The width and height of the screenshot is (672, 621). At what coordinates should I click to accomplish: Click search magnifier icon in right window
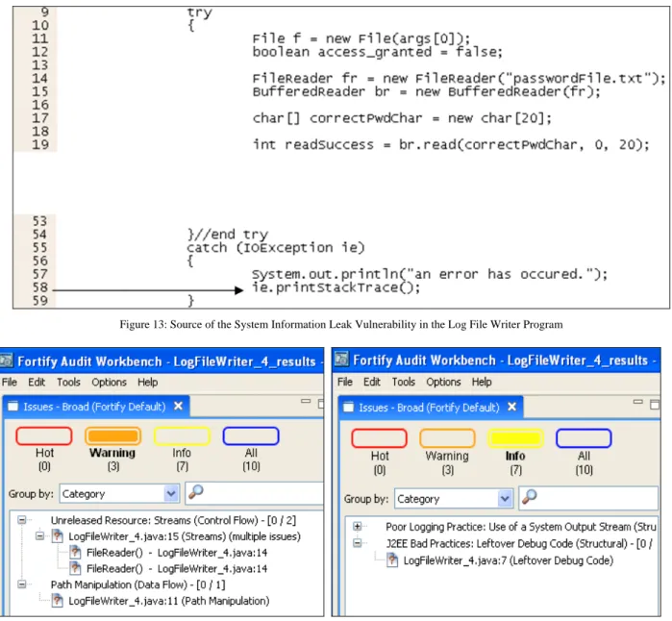pos(530,497)
